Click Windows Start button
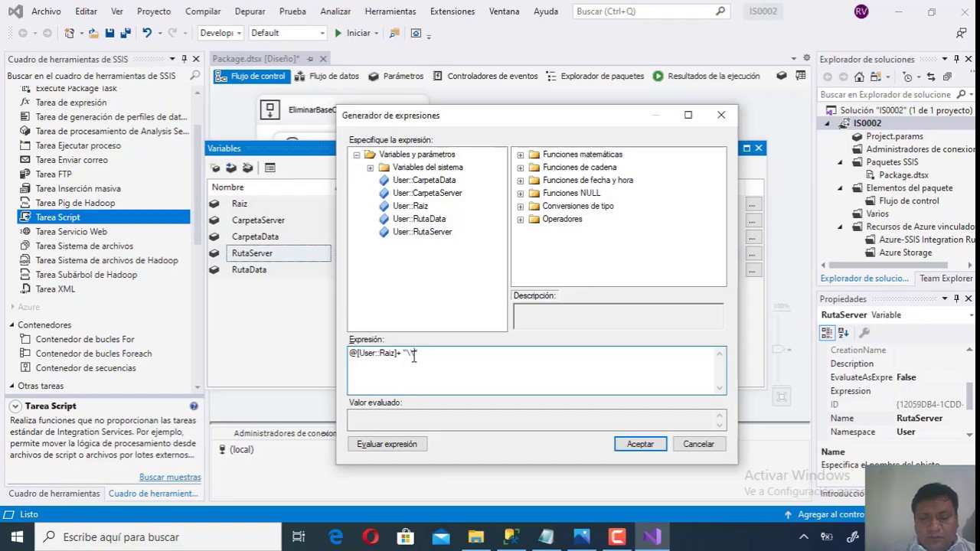The height and width of the screenshot is (551, 980). pos(17,537)
